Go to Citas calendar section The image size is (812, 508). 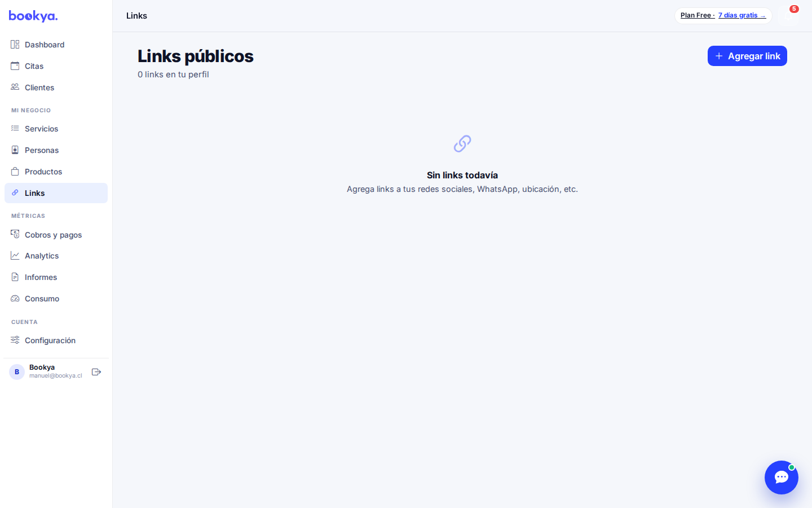pyautogui.click(x=56, y=66)
